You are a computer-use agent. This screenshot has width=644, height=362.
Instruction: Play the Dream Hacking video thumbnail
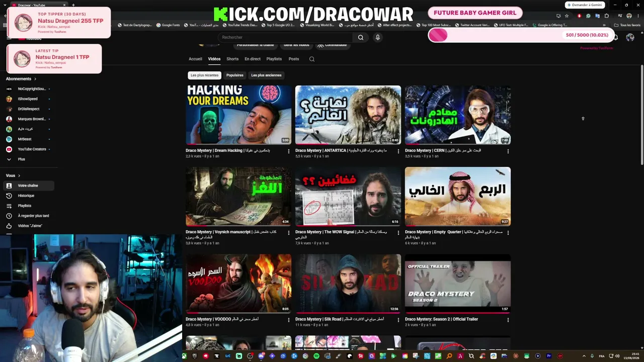(x=238, y=115)
